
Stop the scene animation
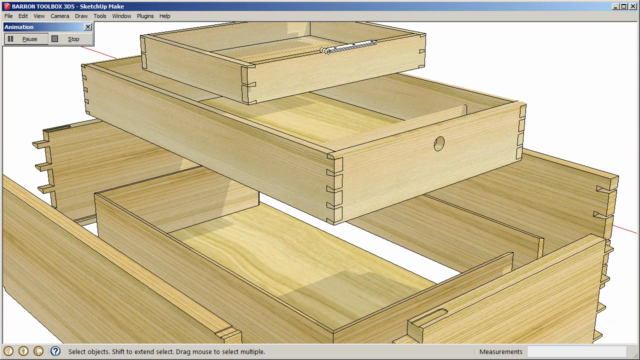click(70, 39)
